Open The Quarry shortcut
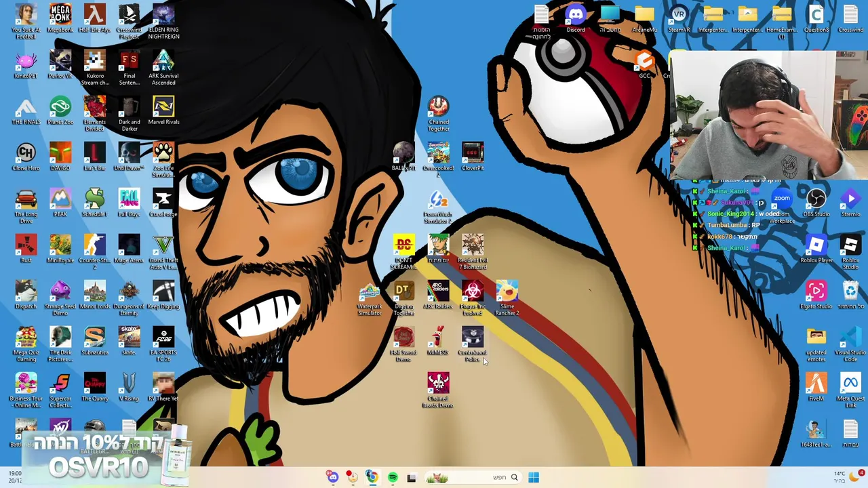The height and width of the screenshot is (488, 868). pyautogui.click(x=94, y=388)
